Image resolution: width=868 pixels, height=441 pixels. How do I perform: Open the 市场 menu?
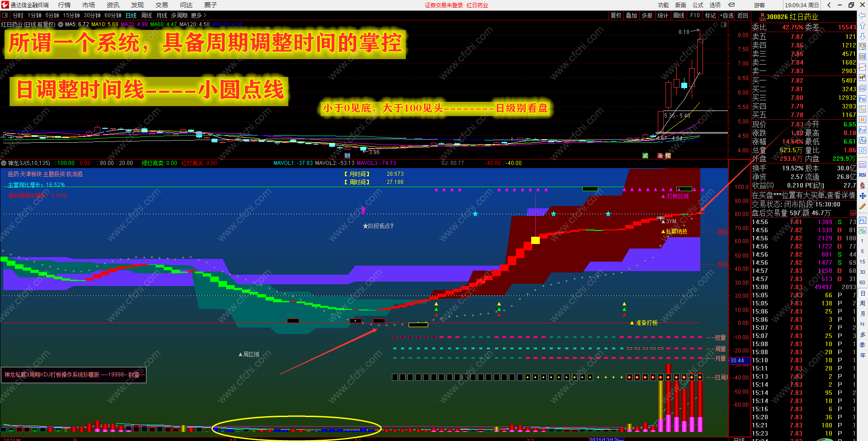[x=89, y=5]
